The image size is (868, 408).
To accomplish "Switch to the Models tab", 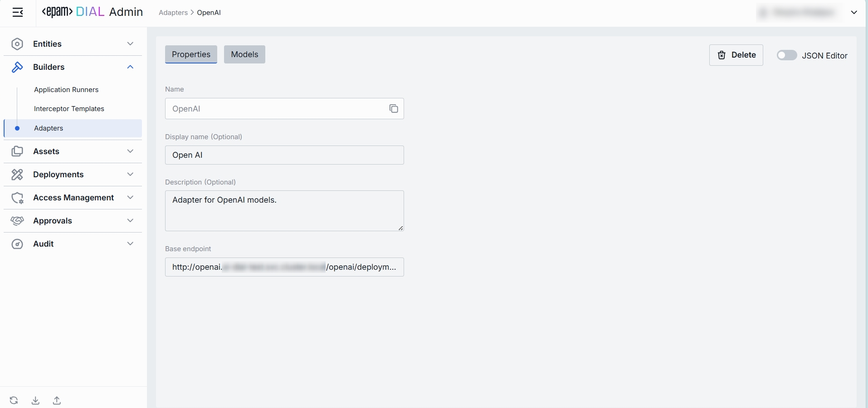I will pos(244,54).
